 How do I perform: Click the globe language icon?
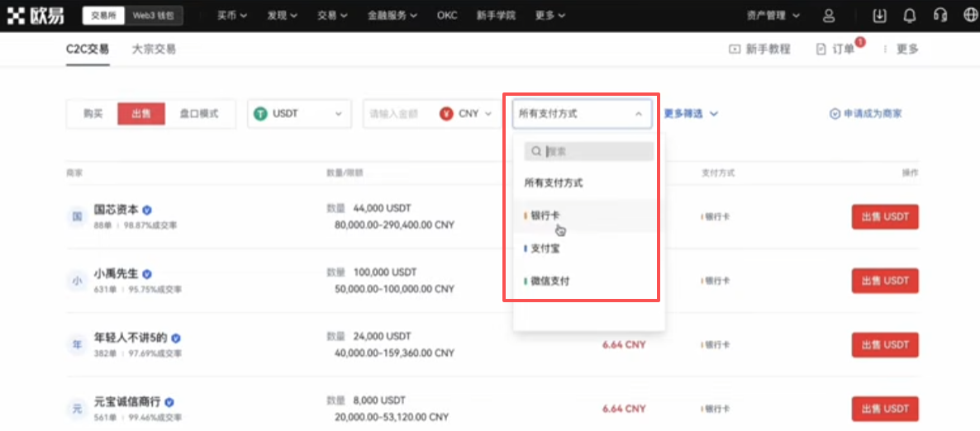pyautogui.click(x=970, y=16)
